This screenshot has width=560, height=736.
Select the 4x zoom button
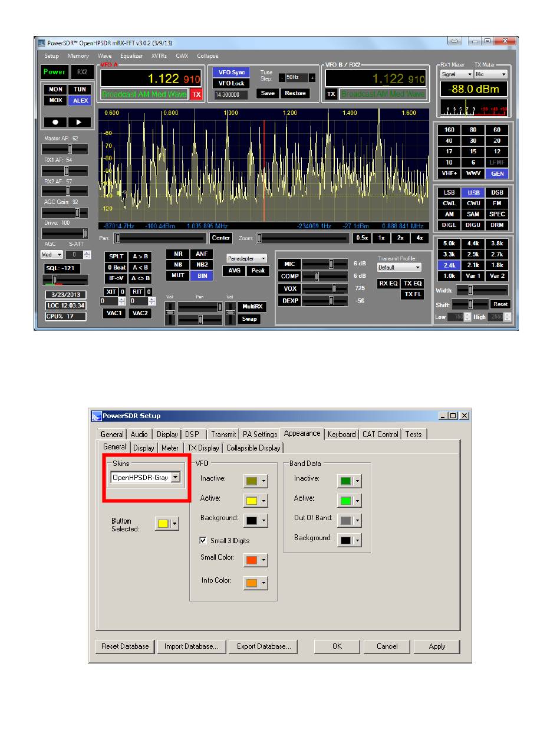(419, 238)
